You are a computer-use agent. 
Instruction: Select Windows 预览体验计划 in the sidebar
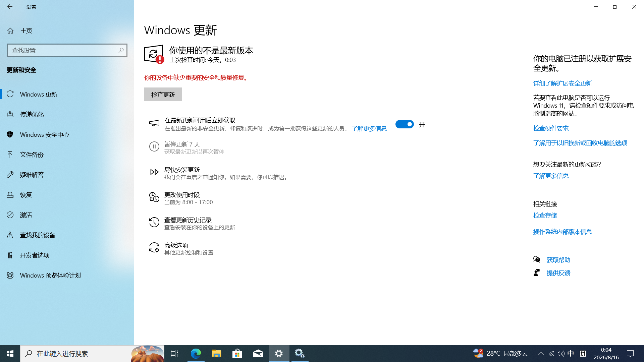click(x=67, y=275)
